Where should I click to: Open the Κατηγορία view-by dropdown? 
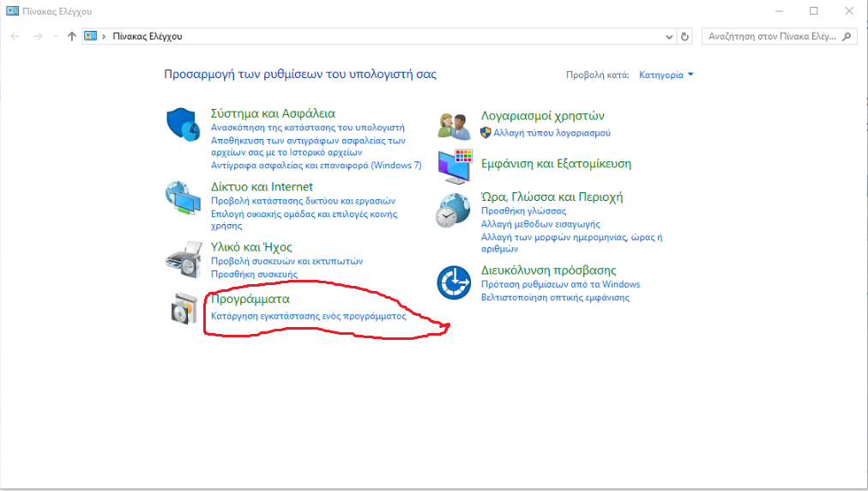click(666, 75)
